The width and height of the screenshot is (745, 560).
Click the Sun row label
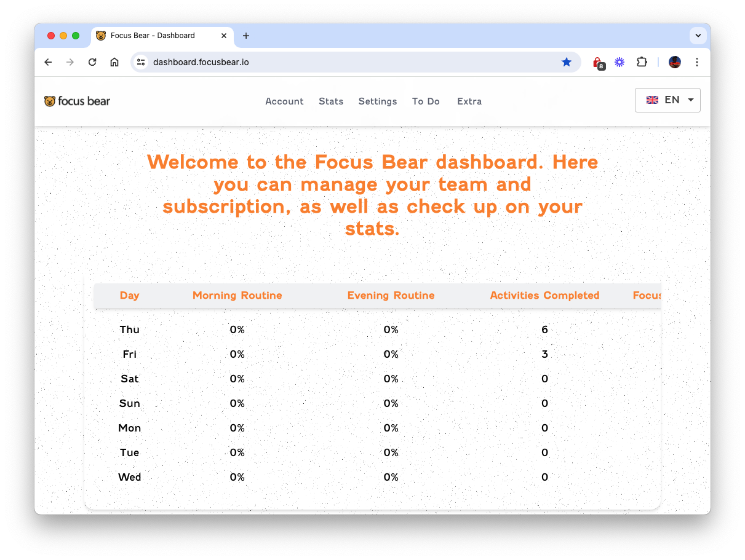click(x=130, y=403)
